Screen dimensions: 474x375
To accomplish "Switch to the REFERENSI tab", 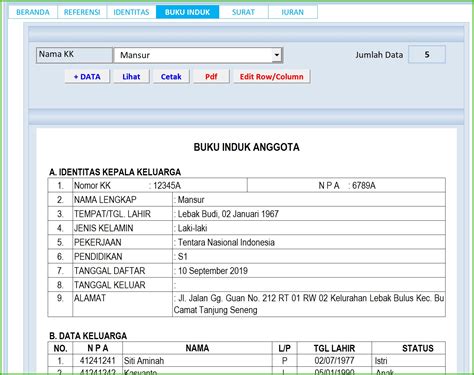I will [82, 12].
